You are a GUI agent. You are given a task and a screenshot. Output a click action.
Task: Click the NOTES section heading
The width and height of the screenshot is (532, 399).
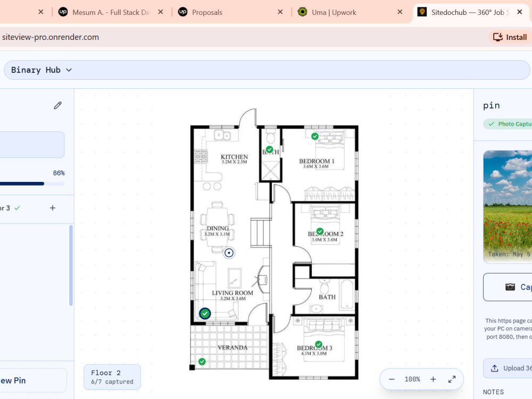[493, 392]
